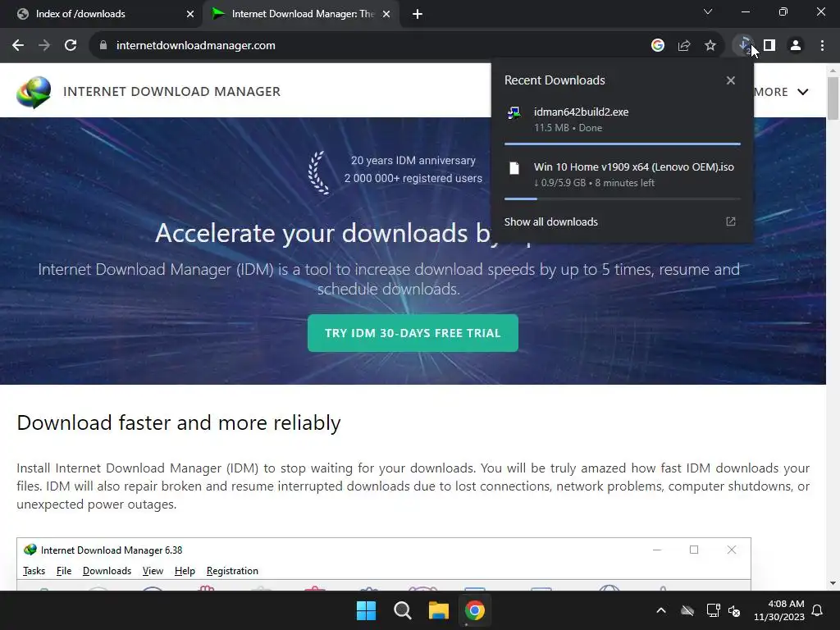Click the File menu in IDM screenshot

[x=64, y=571]
